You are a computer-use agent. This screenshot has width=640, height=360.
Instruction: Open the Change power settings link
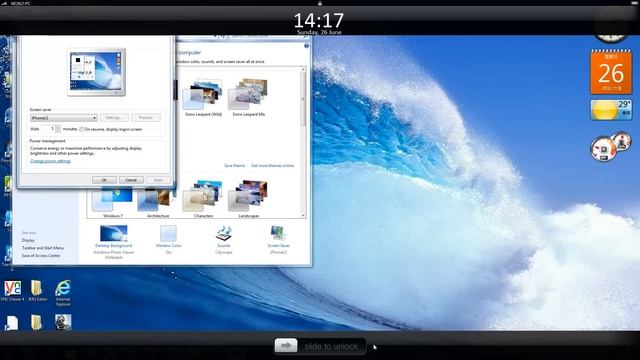coord(51,161)
